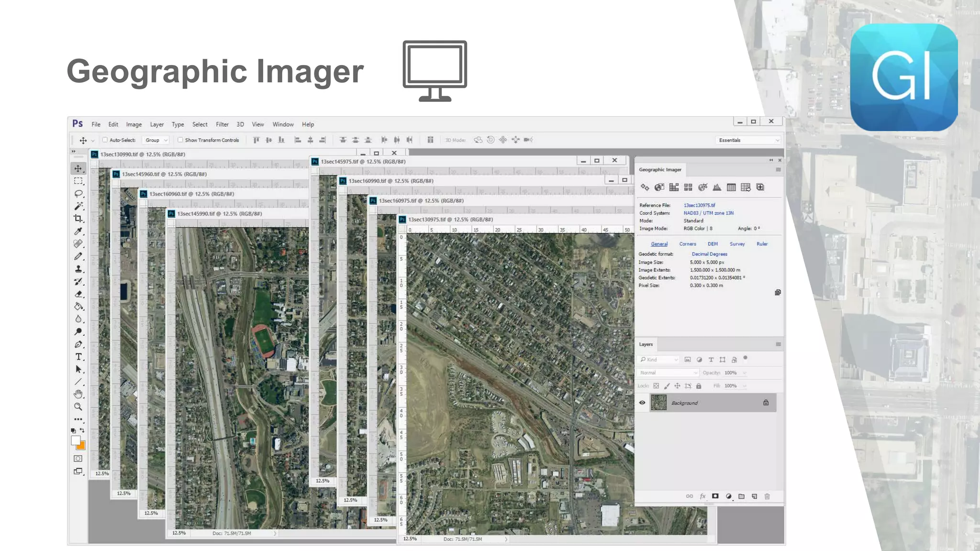This screenshot has width=980, height=551.
Task: Click the Add layer style fx icon
Action: 702,496
